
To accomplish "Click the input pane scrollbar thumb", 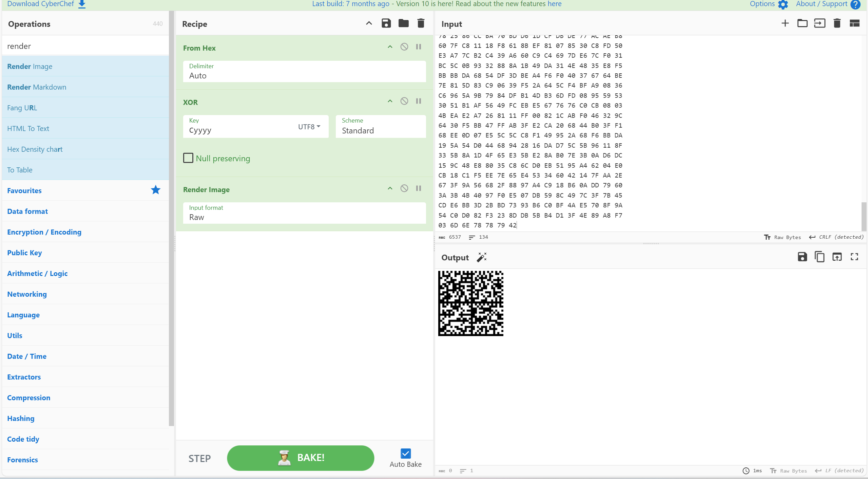I will point(864,216).
